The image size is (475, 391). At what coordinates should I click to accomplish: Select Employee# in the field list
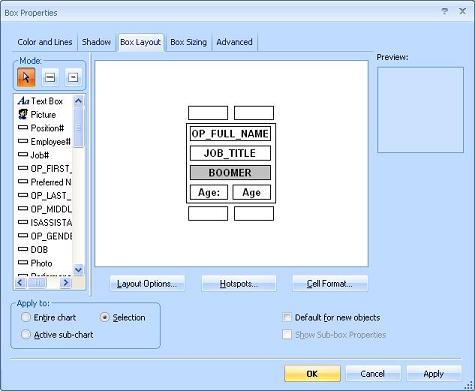tap(44, 142)
